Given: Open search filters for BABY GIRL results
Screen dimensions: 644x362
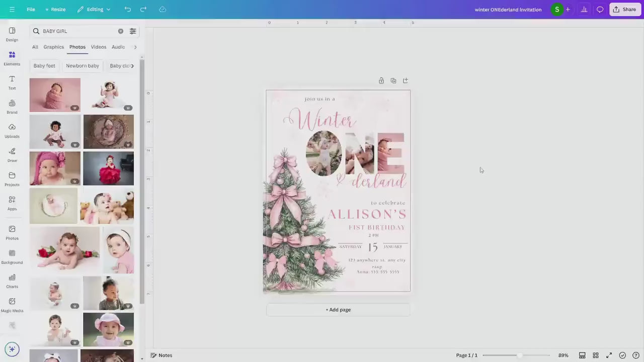Looking at the screenshot, I should click(x=133, y=31).
